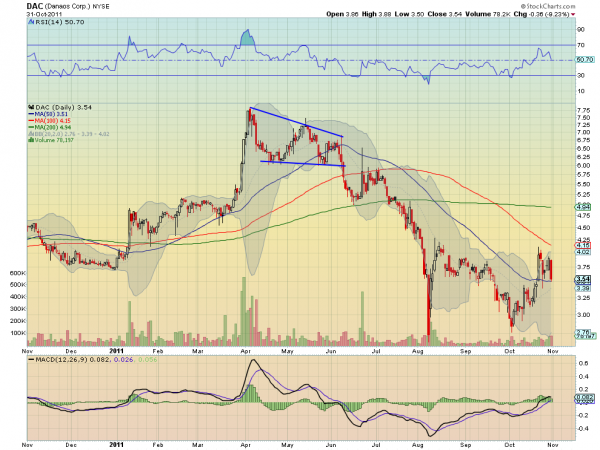Click the '3.00' price axis label
600x450 pixels.
pos(583,315)
